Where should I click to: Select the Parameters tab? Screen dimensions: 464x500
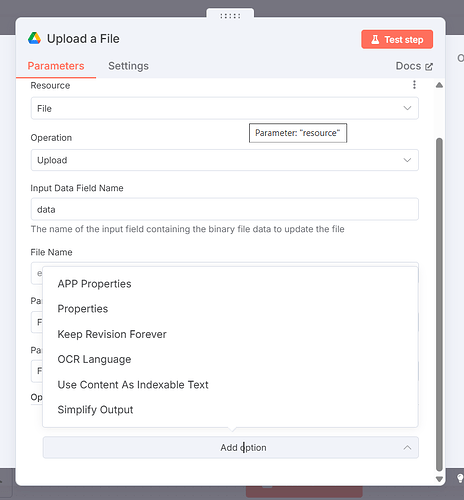(x=56, y=66)
